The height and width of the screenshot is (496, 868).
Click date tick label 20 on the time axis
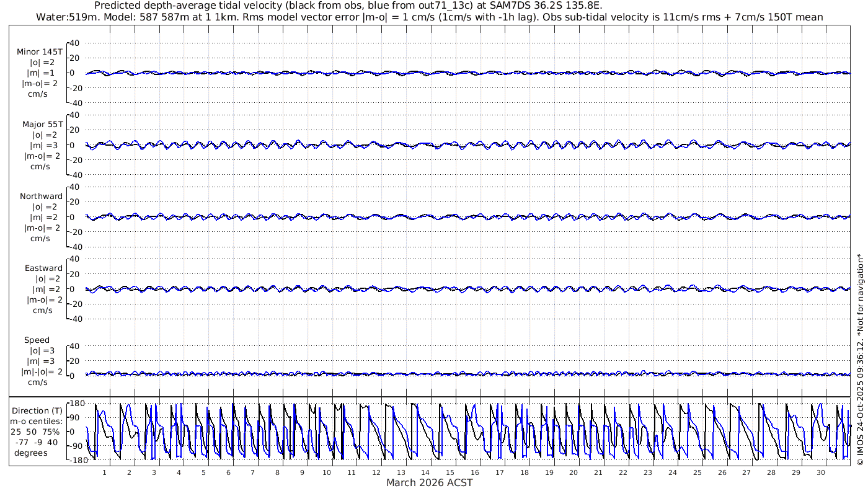[573, 472]
